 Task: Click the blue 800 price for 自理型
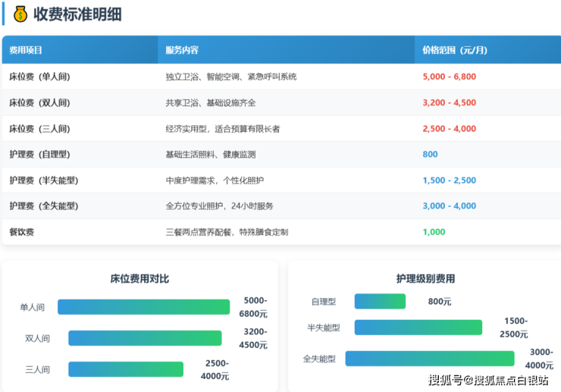(x=430, y=155)
